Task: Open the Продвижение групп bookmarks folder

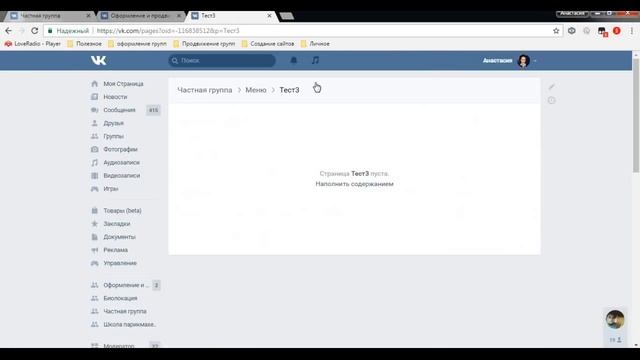Action: pyautogui.click(x=204, y=44)
